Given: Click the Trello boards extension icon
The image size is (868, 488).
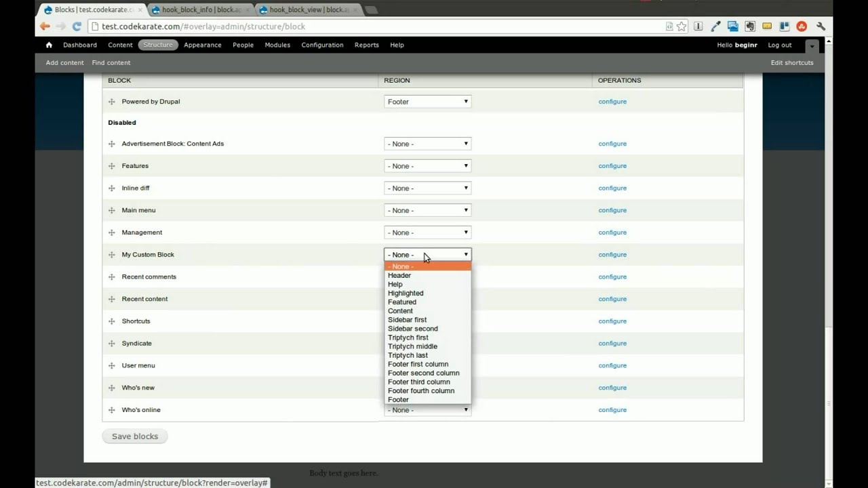Looking at the screenshot, I should click(x=785, y=26).
